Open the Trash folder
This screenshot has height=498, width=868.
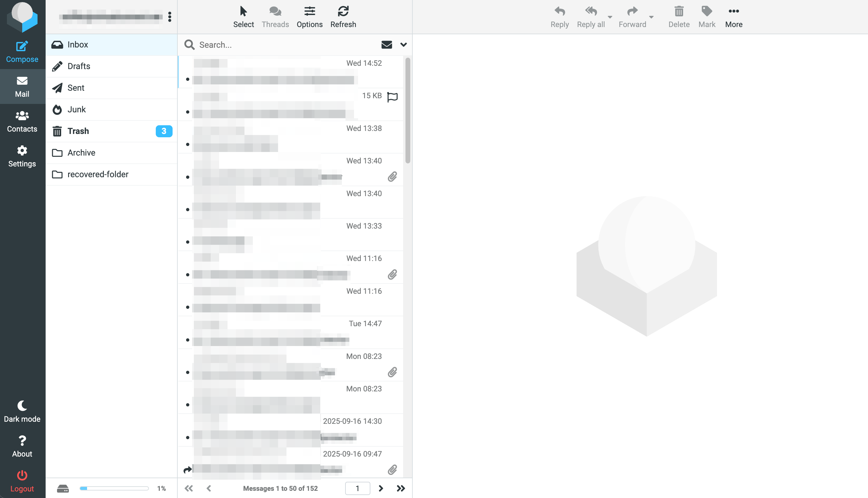point(78,131)
